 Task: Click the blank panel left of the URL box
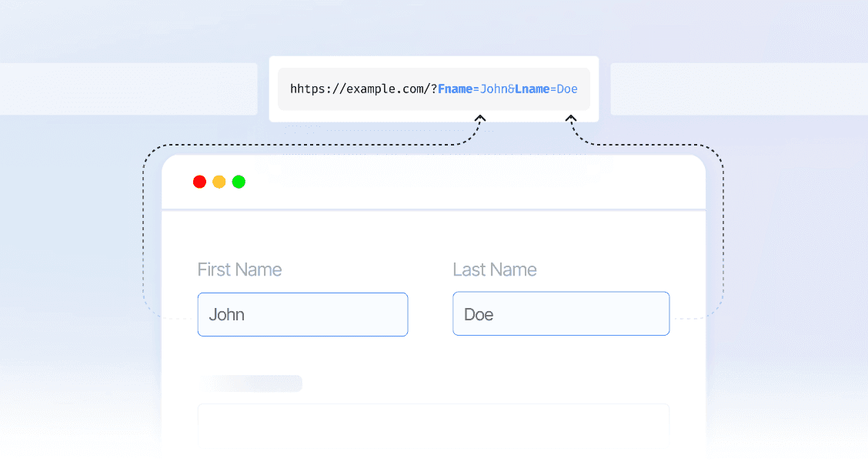coord(127,89)
